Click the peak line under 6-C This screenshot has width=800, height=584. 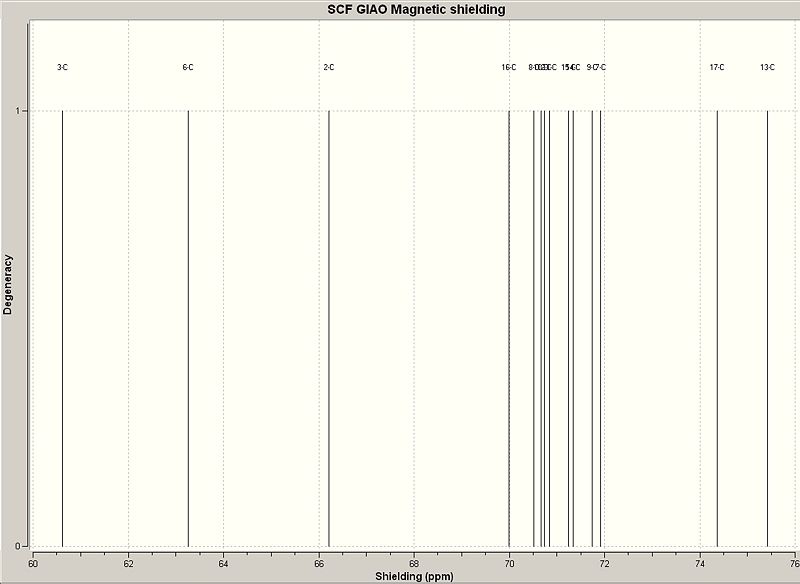pos(188,328)
